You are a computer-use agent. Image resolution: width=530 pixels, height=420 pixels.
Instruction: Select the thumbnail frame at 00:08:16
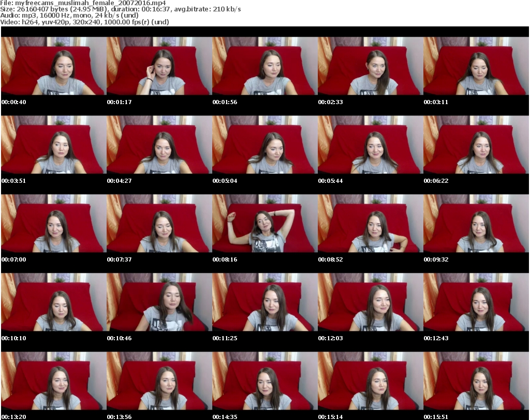click(264, 224)
